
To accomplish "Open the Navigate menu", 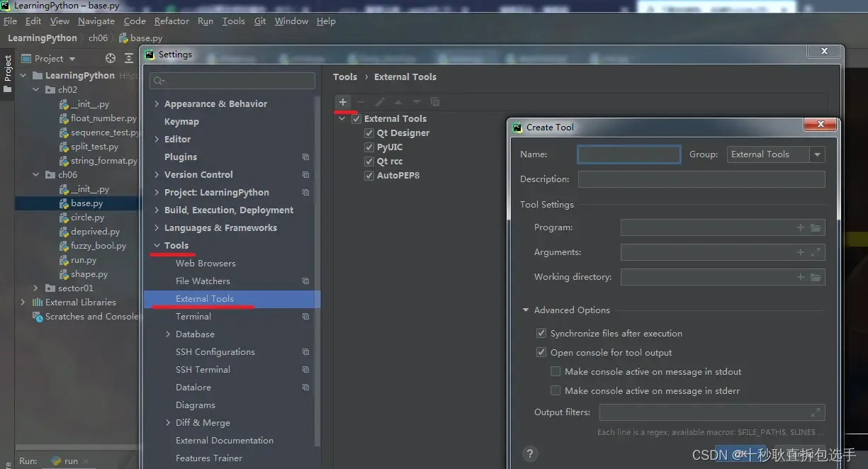I will (96, 21).
